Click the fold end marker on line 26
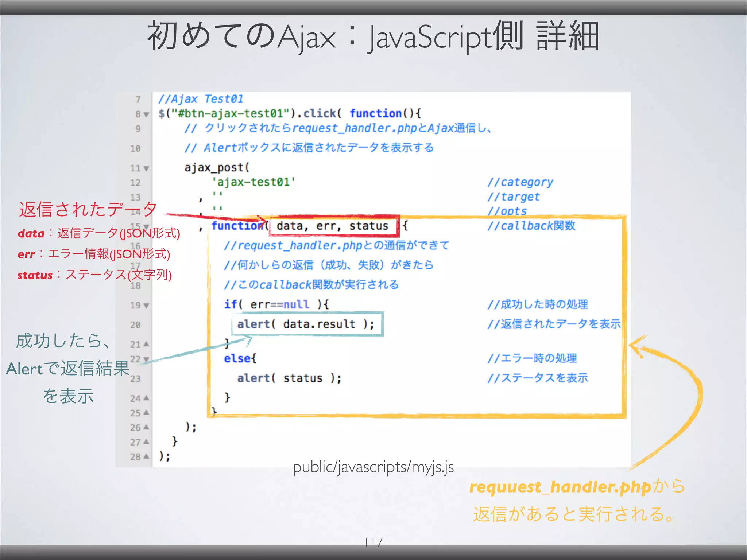Viewport: 747px width, 560px height. pos(146,427)
